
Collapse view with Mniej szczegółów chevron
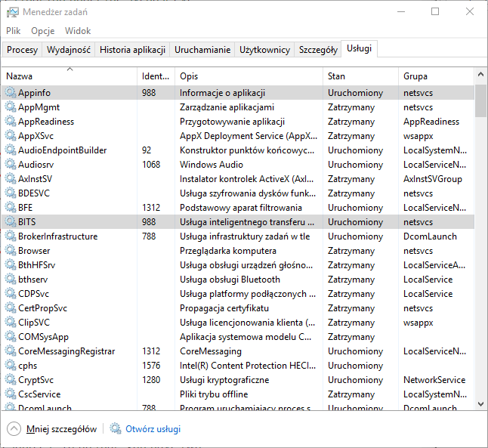point(14,429)
